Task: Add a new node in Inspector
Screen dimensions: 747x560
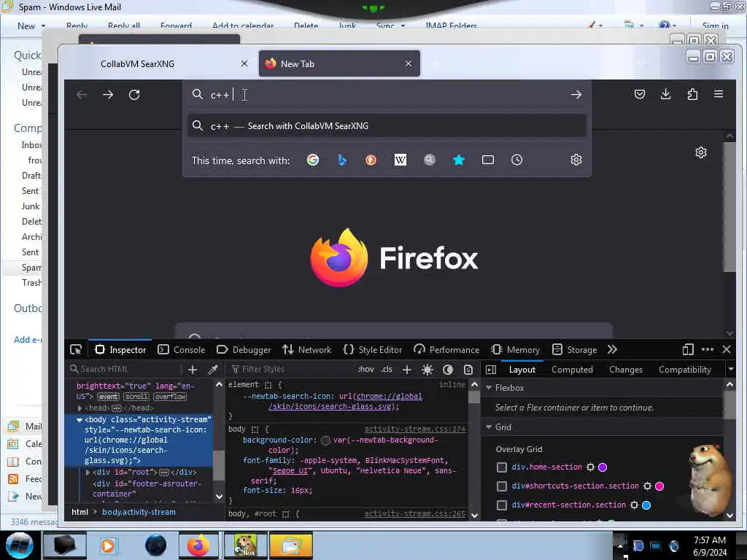Action: [193, 370]
